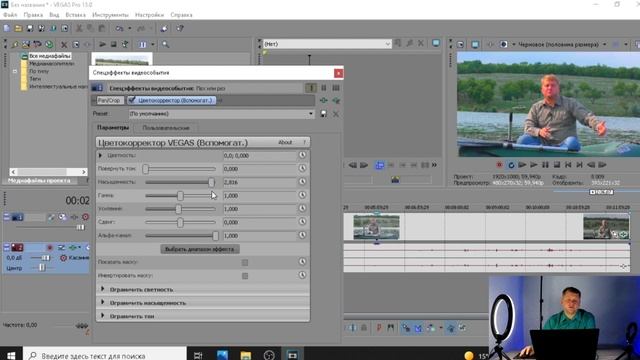This screenshot has height=360, width=640.
Task: Click the plug-in grid view icon
Action: 336,88
